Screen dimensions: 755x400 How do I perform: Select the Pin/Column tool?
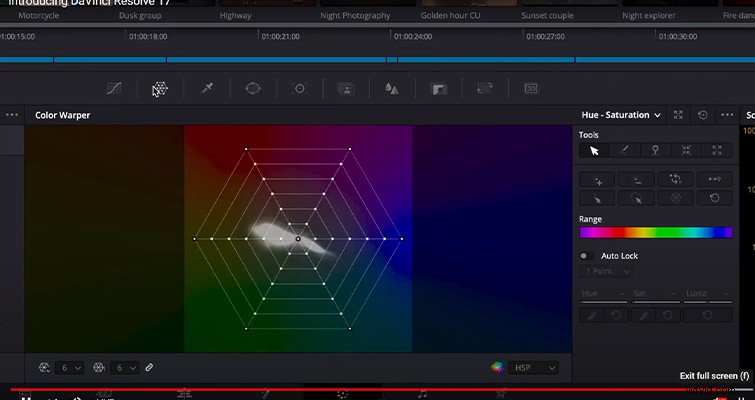(655, 151)
